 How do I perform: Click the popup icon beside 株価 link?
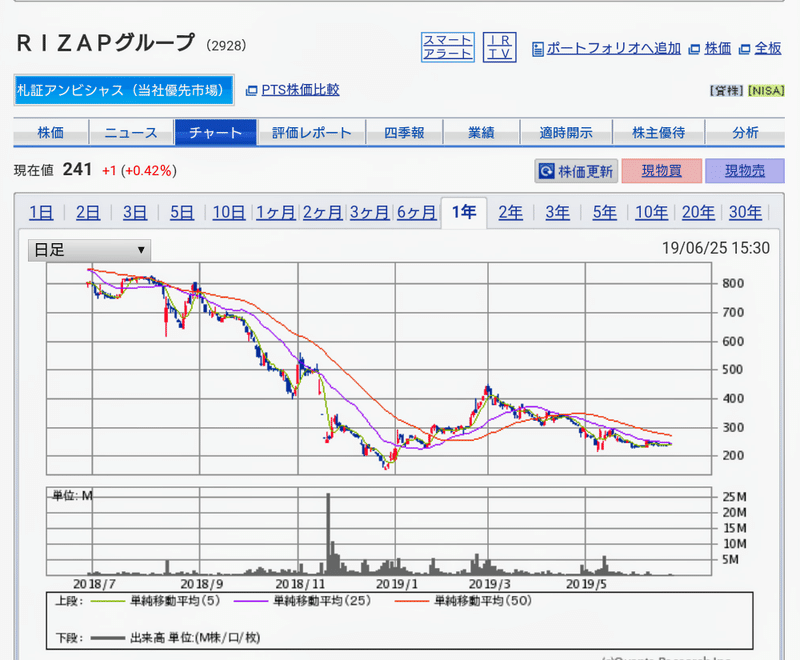(x=694, y=49)
